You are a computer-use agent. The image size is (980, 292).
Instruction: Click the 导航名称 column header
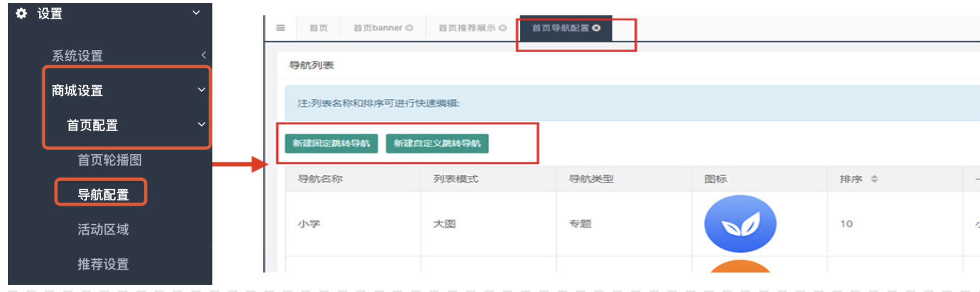tap(320, 179)
